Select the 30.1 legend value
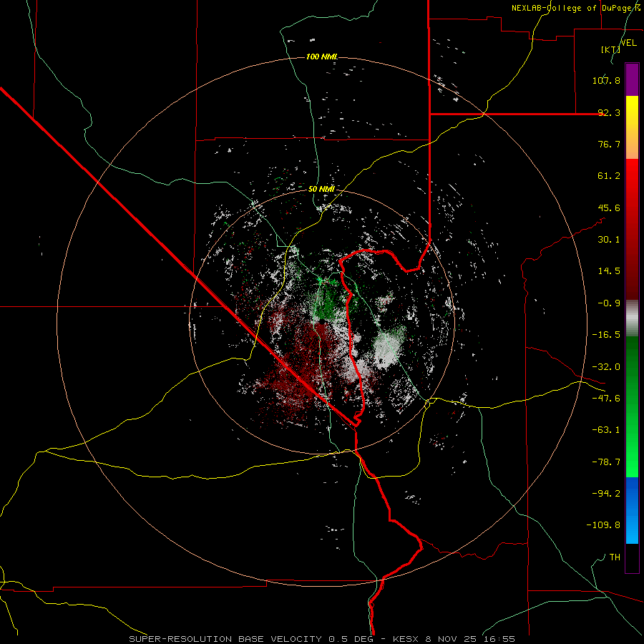This screenshot has width=644, height=644. (609, 240)
